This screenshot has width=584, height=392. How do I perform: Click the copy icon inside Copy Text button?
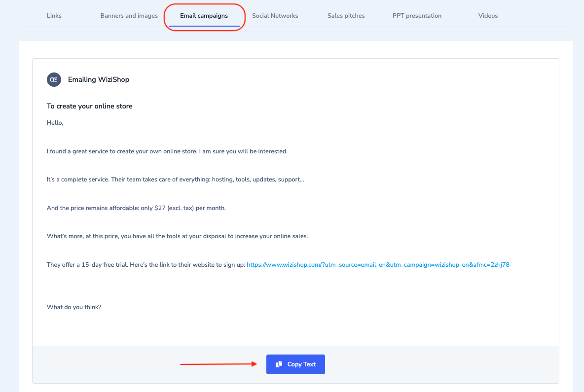pyautogui.click(x=279, y=364)
